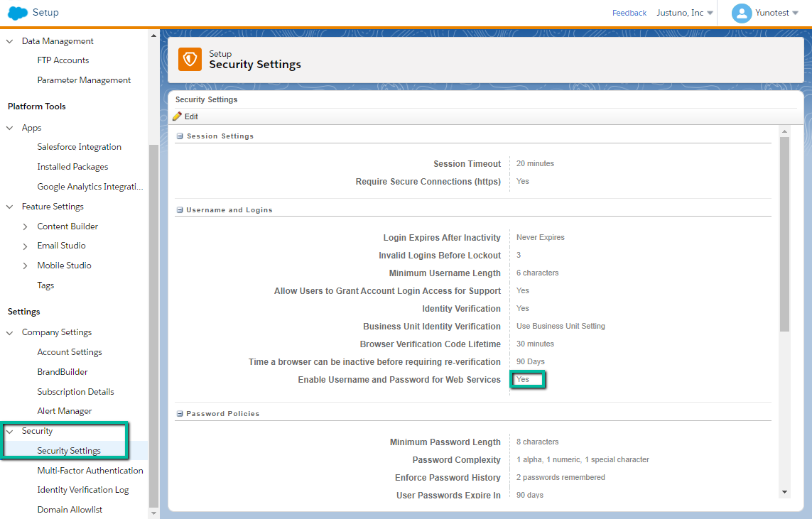Go to Installed Packages
The image size is (812, 519).
(x=72, y=167)
